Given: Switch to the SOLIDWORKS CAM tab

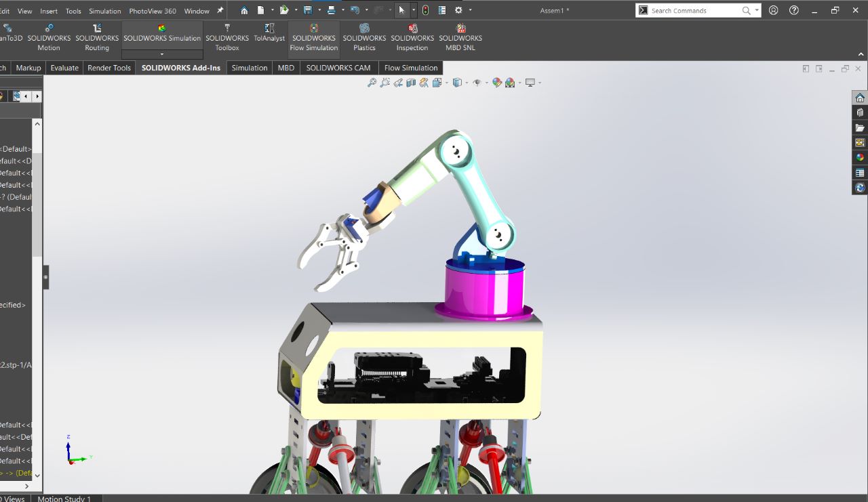Looking at the screenshot, I should [338, 68].
